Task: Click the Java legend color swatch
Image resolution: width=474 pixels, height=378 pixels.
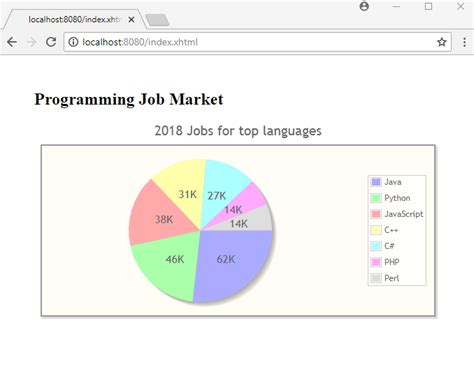Action: click(376, 182)
